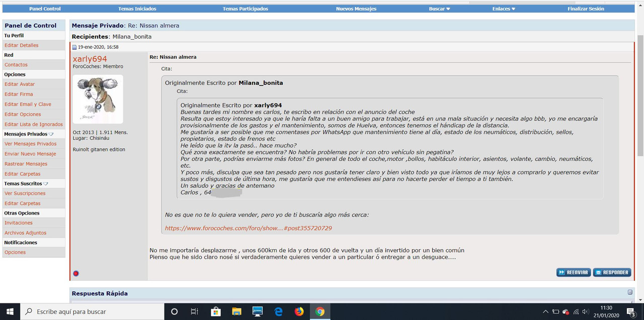Screen dimensions: 644x320
Task: Click Panel de Control sidebar heading
Action: (x=31, y=25)
